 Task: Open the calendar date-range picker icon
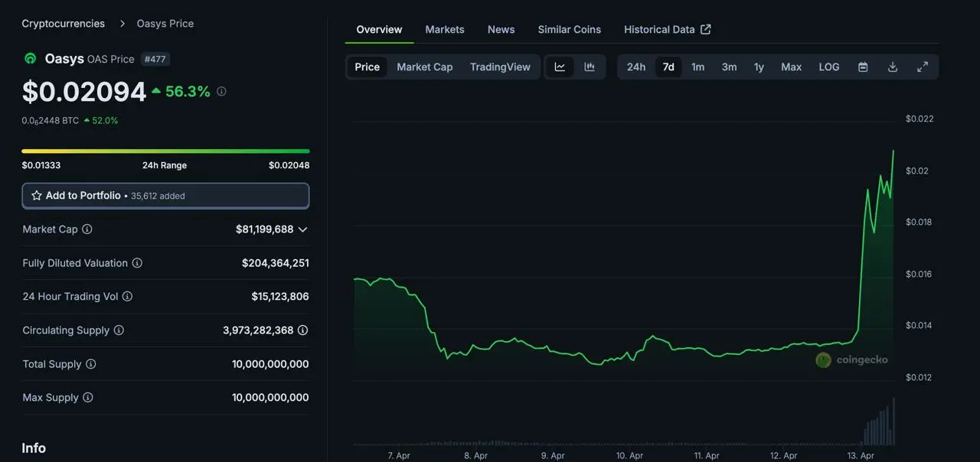tap(863, 67)
